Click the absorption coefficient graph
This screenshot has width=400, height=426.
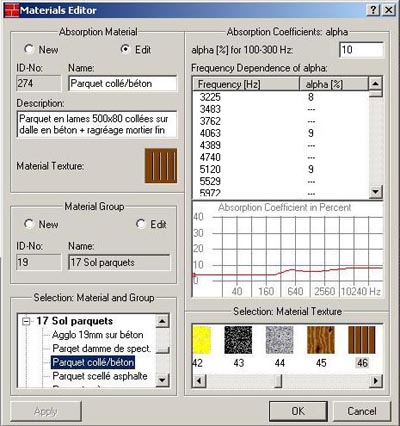[x=288, y=249]
